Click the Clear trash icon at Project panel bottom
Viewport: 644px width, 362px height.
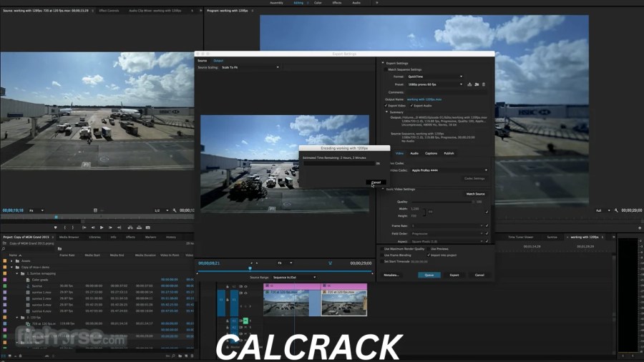[192, 356]
